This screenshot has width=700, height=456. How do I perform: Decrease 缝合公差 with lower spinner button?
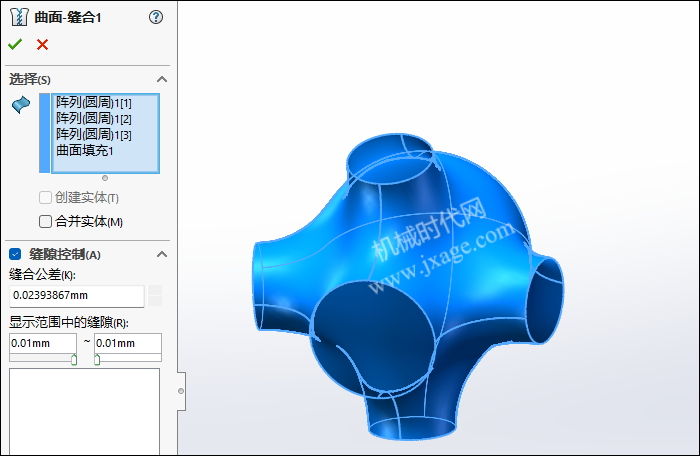pyautogui.click(x=155, y=301)
